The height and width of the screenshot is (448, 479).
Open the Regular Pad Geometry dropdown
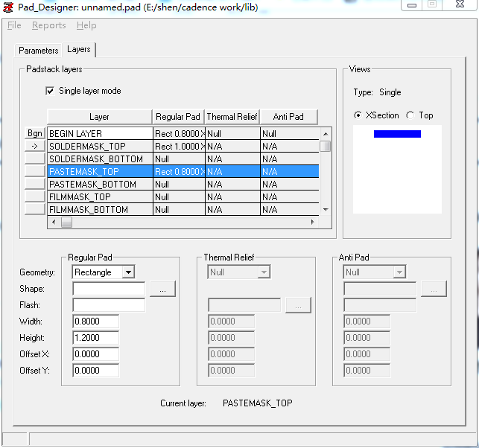(128, 272)
